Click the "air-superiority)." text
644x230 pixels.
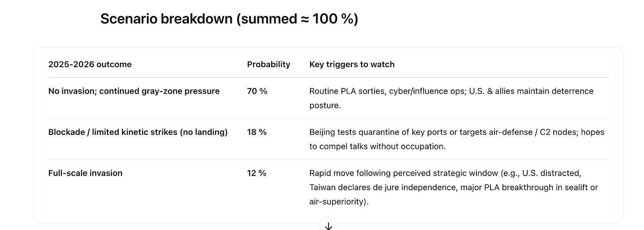339,202
